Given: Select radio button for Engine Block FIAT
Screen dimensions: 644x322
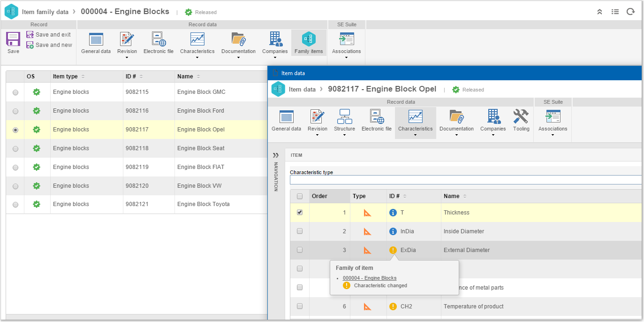Looking at the screenshot, I should pos(15,168).
